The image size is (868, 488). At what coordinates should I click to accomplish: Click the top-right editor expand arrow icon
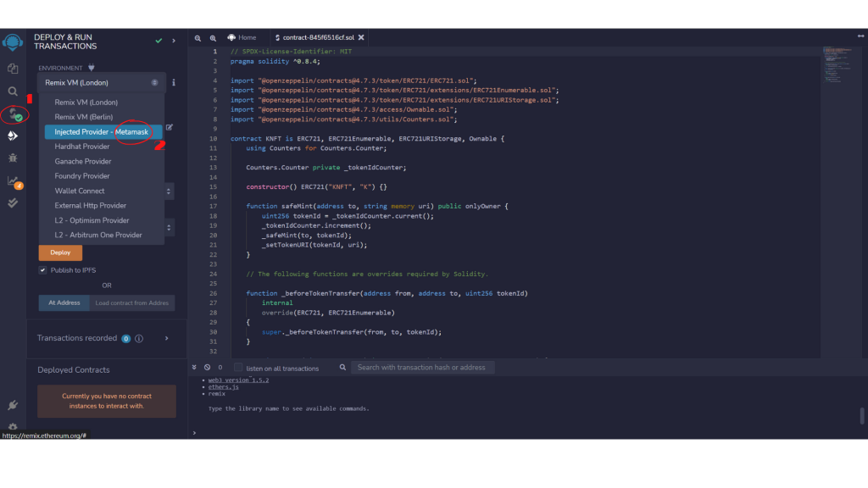[x=861, y=36]
